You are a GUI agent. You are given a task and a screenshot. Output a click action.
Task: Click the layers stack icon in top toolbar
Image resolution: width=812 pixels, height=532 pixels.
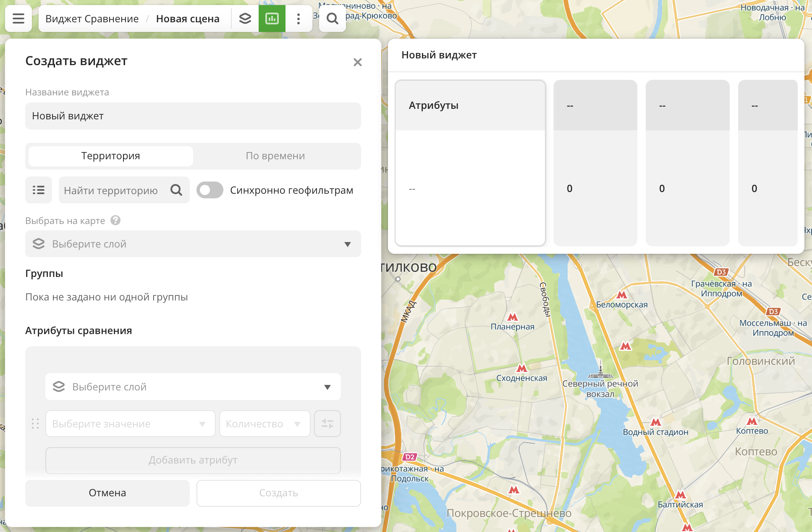point(245,18)
